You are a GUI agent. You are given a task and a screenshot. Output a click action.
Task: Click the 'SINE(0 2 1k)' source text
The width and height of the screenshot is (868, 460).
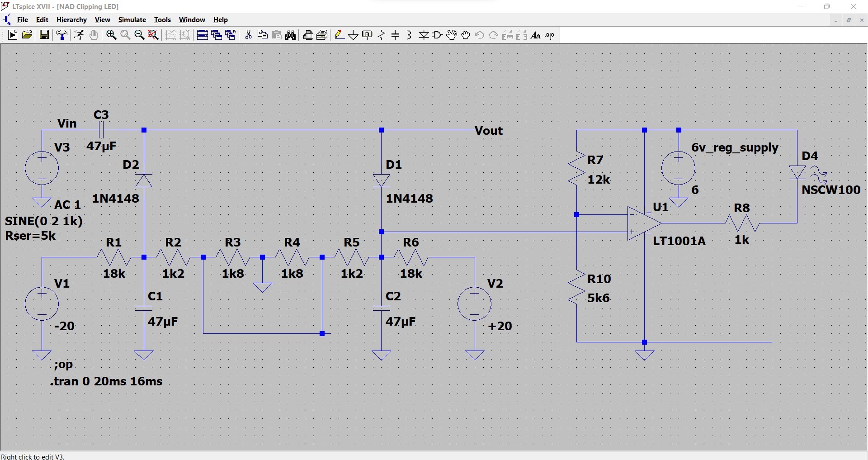44,221
